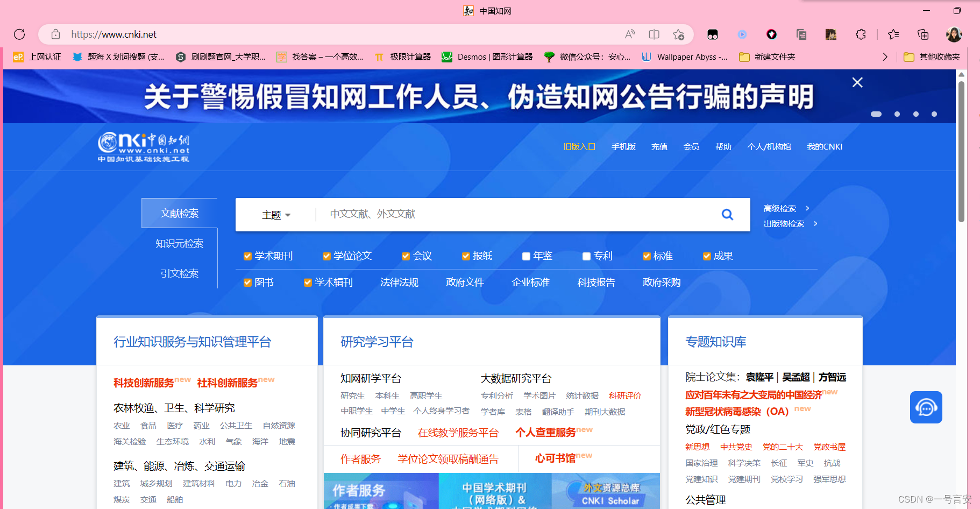Click the magnifier search icon
Screen dimensions: 980x509
(727, 215)
